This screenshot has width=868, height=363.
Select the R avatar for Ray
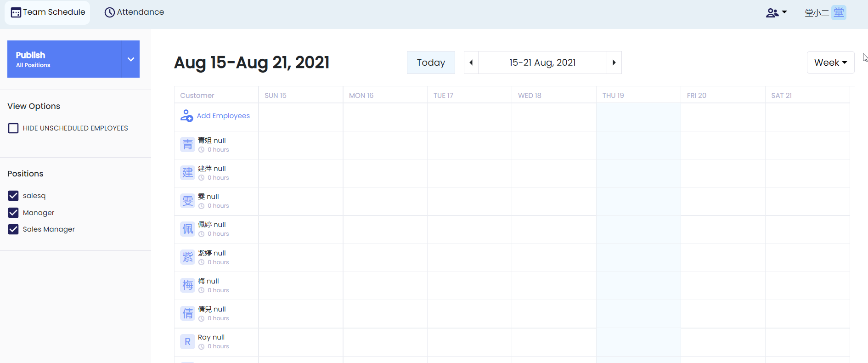[187, 341]
